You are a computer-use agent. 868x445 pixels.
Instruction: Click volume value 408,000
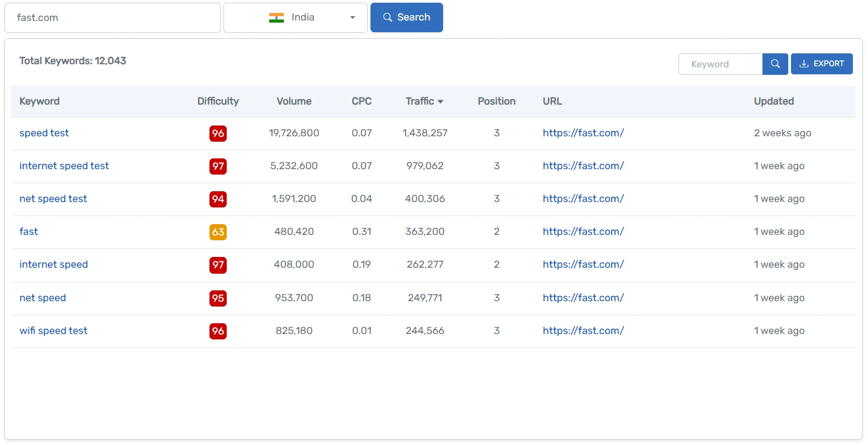pos(294,265)
